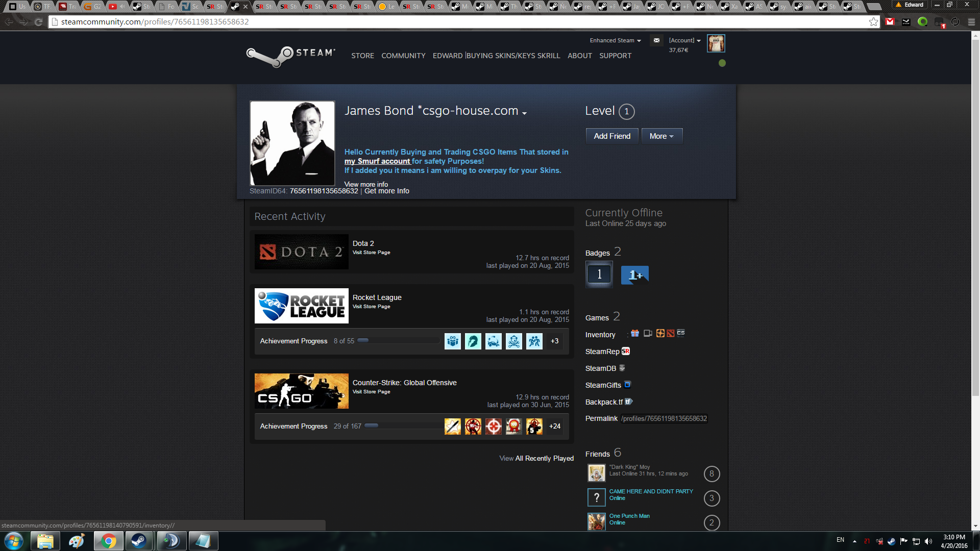Click the SteamRep SR icon
980x551 pixels.
[626, 351]
